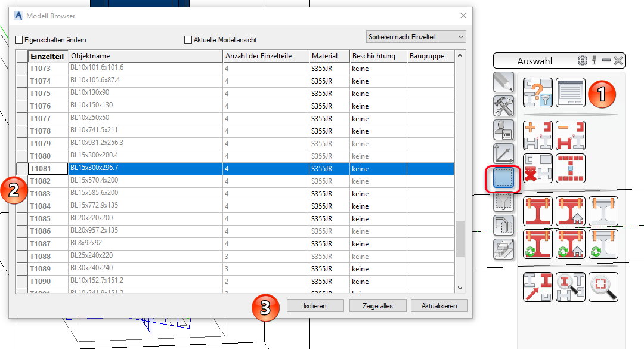Select row T1074
The image size is (644, 349).
click(x=235, y=81)
